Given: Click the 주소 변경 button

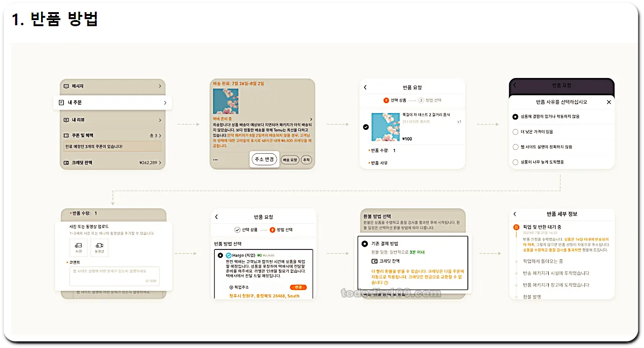Looking at the screenshot, I should 264,159.
